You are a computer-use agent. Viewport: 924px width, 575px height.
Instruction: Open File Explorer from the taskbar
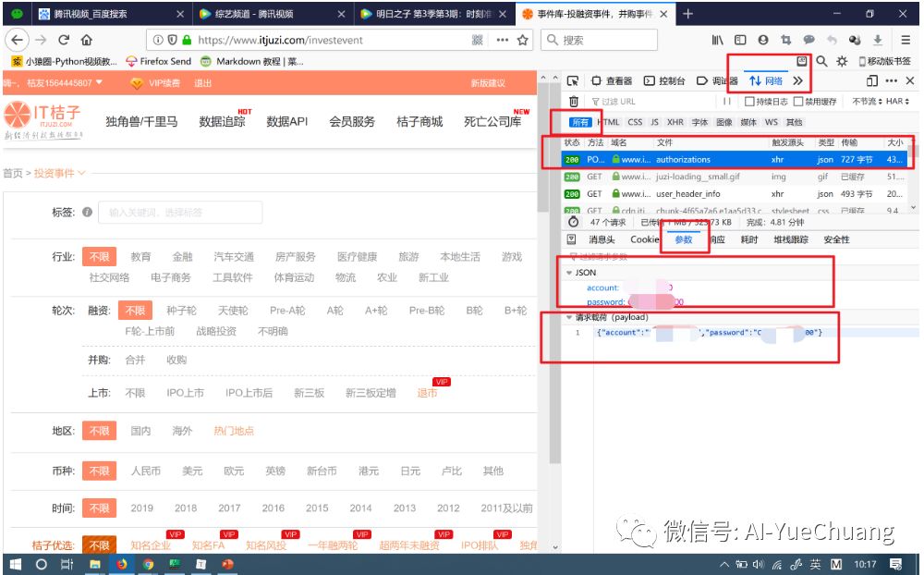pos(95,565)
